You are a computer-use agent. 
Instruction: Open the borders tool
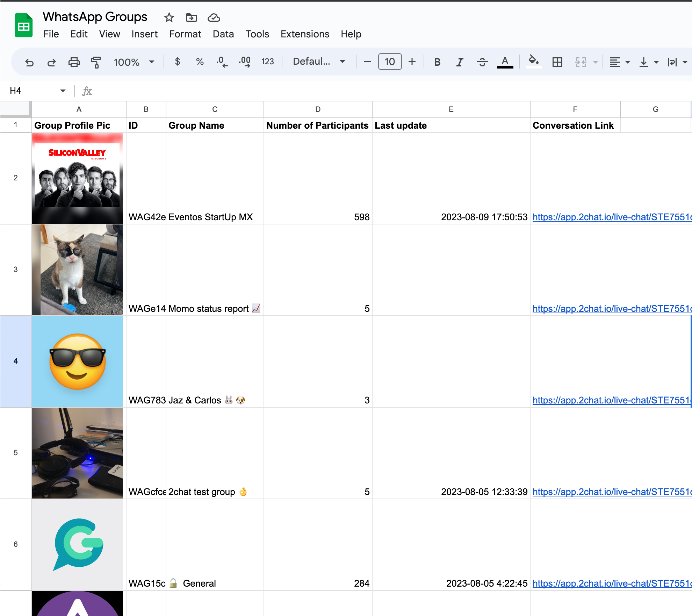pyautogui.click(x=557, y=62)
